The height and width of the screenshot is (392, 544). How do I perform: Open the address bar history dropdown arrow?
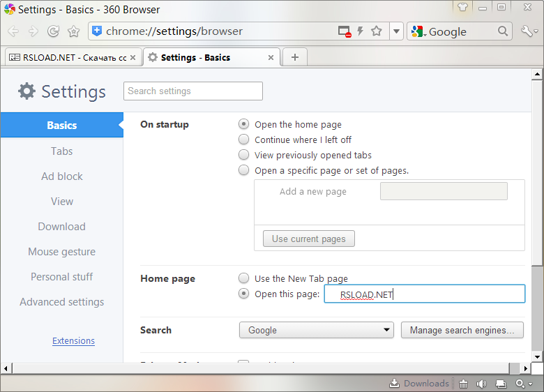click(396, 31)
